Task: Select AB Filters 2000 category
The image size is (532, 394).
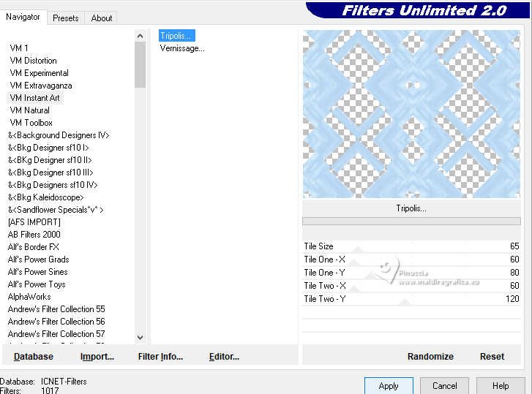Action: (x=34, y=235)
